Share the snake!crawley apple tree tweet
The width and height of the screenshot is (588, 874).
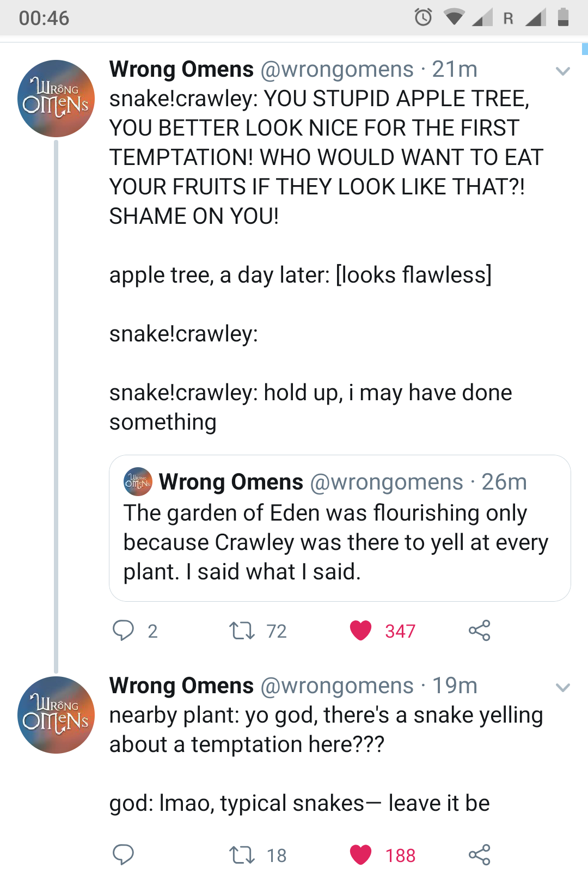pos(479,631)
